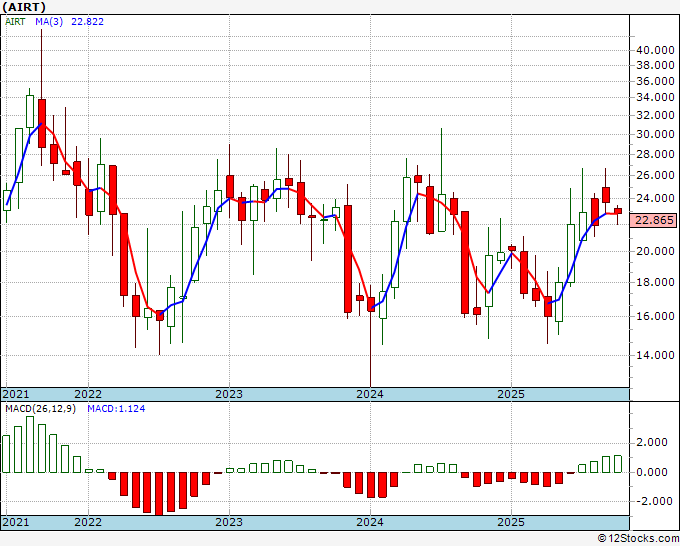The image size is (680, 546).
Task: Click the 2024 label on MACD timeline
Action: tap(370, 522)
